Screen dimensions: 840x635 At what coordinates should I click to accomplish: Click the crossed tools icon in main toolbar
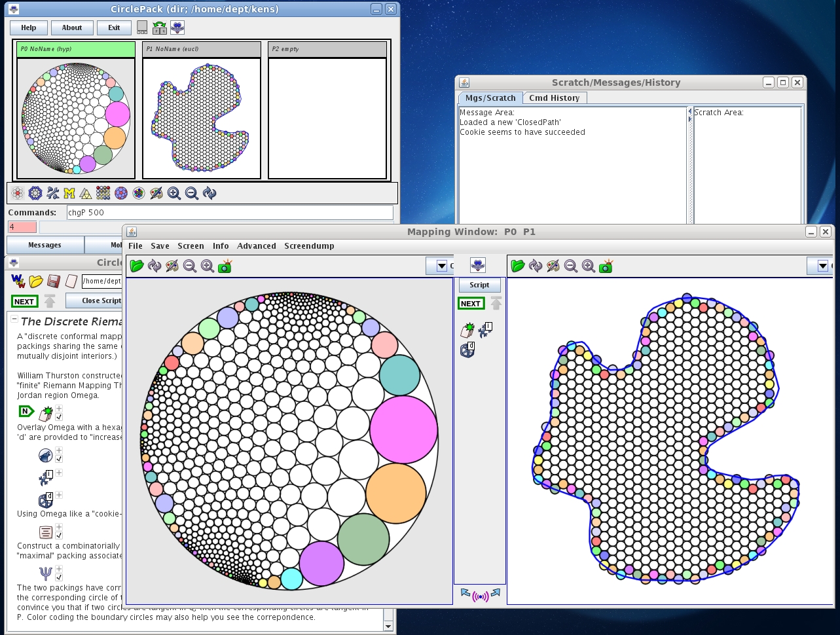[52, 193]
